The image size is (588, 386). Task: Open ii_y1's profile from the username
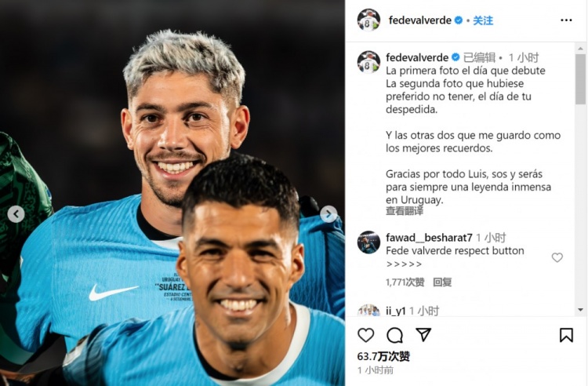tap(396, 311)
